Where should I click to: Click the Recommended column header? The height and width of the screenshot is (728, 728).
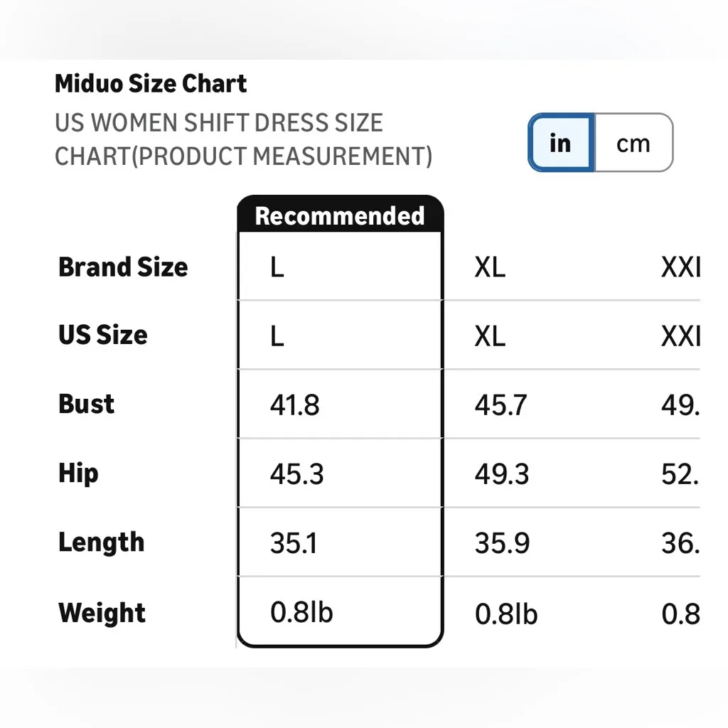[x=339, y=215]
